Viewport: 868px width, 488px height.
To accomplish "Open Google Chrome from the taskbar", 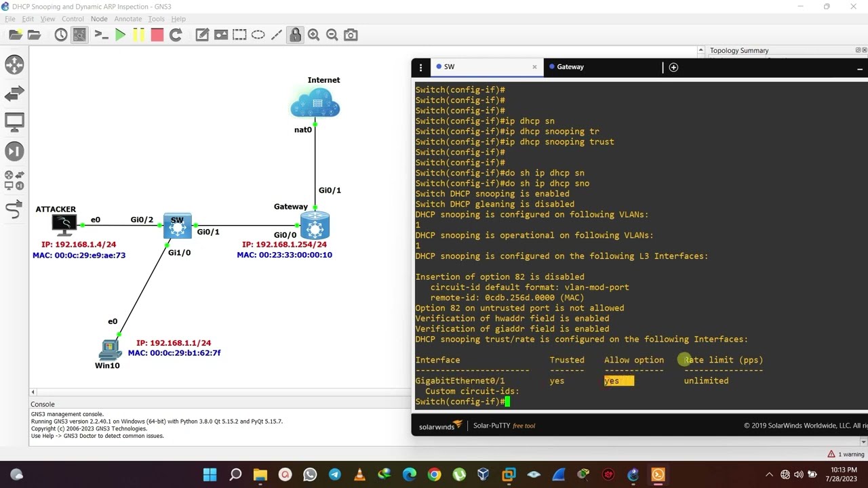I will 434,474.
